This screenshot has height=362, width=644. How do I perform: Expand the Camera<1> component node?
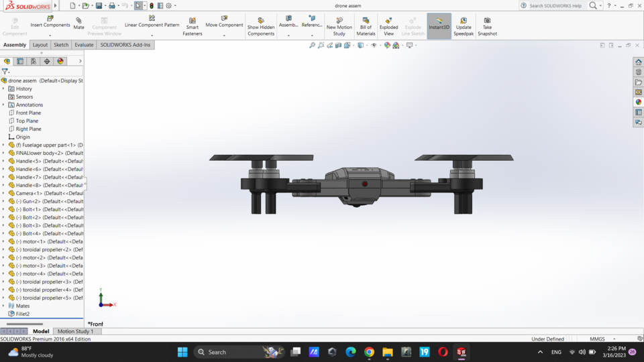coord(4,193)
